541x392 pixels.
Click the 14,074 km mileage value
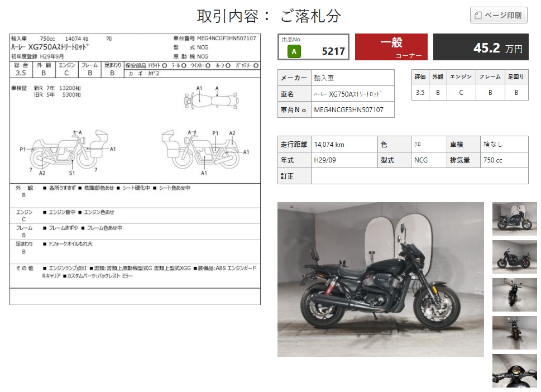click(x=343, y=145)
